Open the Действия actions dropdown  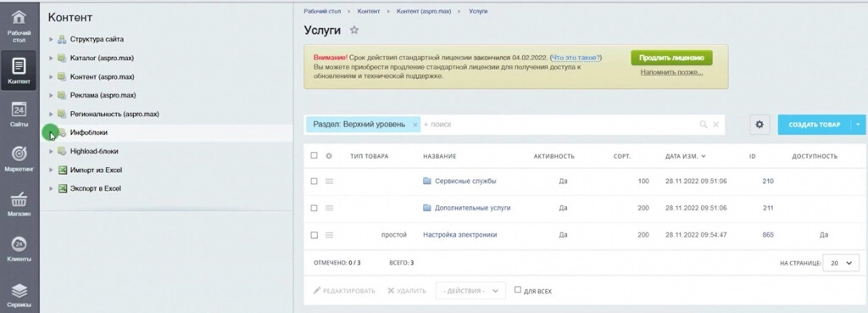470,290
